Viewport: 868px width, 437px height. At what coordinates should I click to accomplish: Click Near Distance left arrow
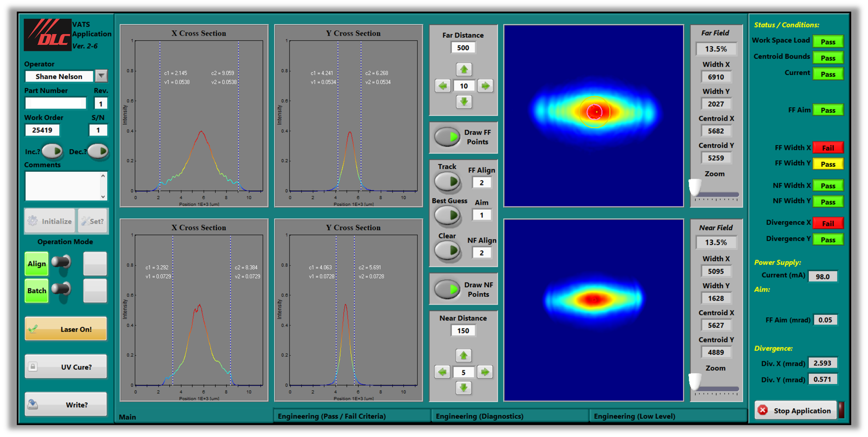pyautogui.click(x=442, y=372)
